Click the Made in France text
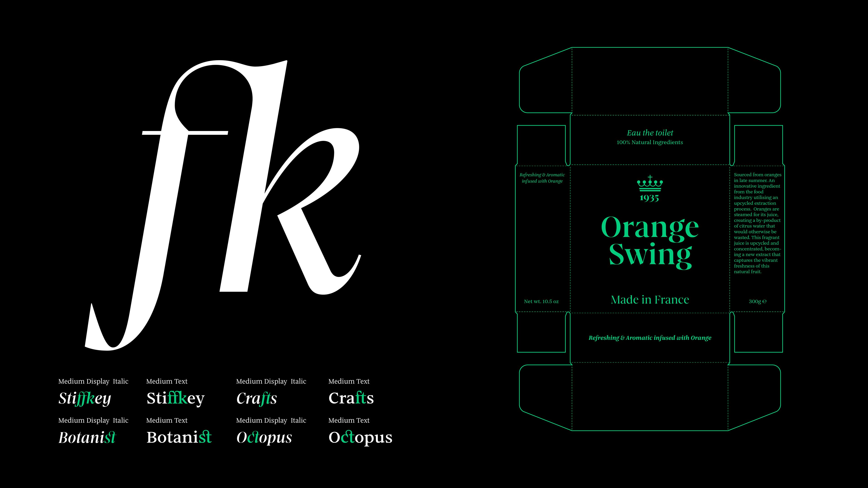Image resolution: width=868 pixels, height=488 pixels. pyautogui.click(x=650, y=299)
